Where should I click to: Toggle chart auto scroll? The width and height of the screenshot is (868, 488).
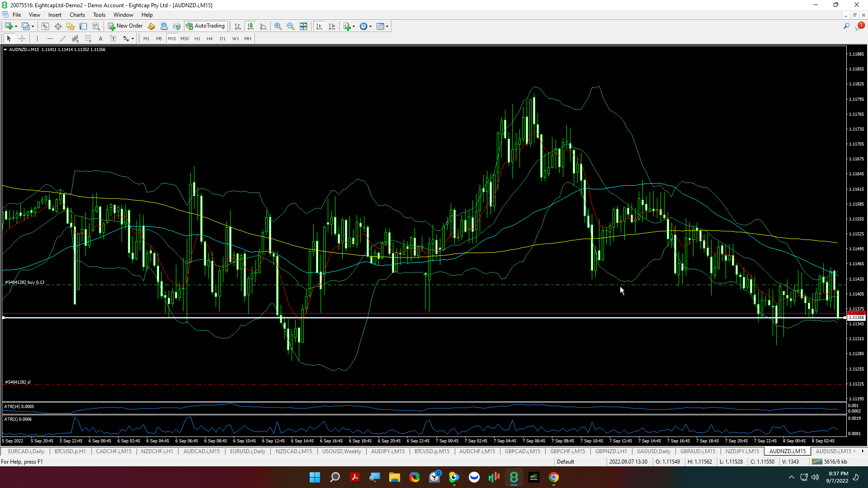coord(319,26)
